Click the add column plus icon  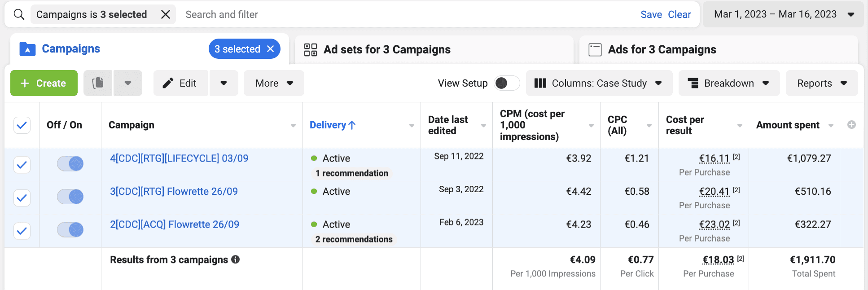tap(851, 125)
